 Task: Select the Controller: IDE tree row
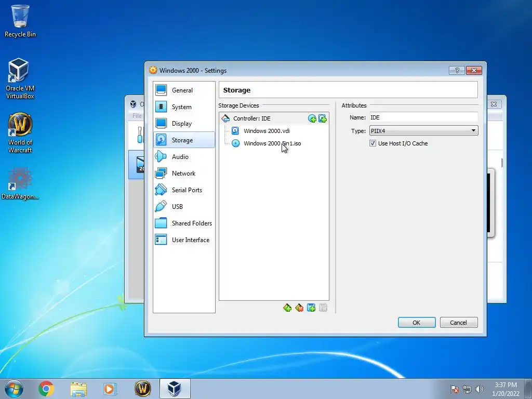click(274, 118)
